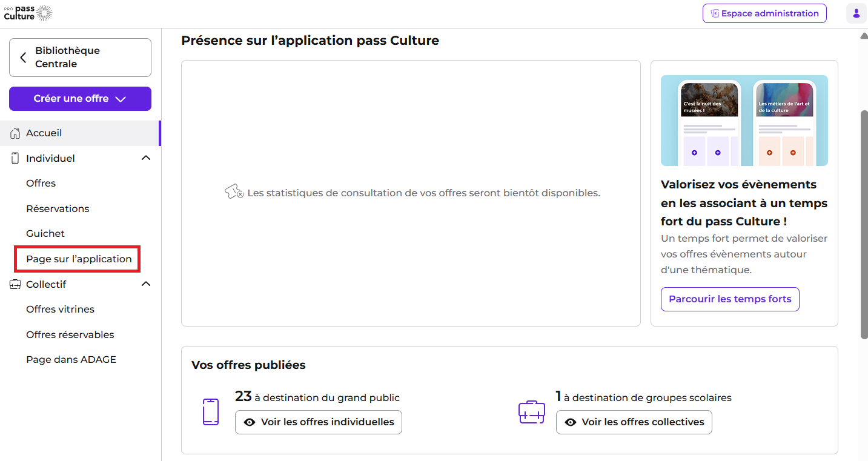Click the icon inside Espace administration button
Screen dimensions: 868x461
coord(715,13)
